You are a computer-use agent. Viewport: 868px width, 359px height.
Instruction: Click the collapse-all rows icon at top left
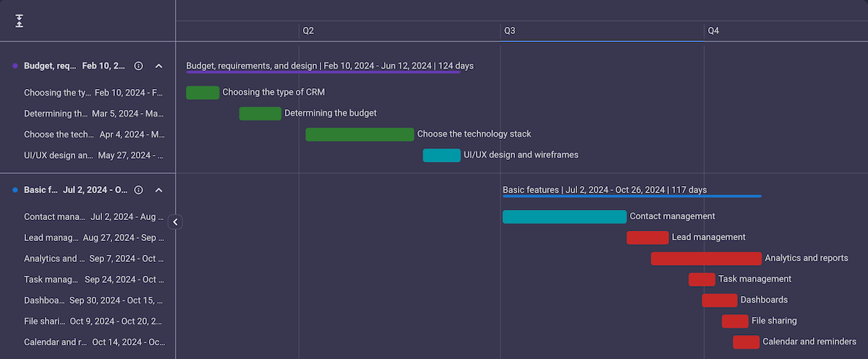point(20,21)
